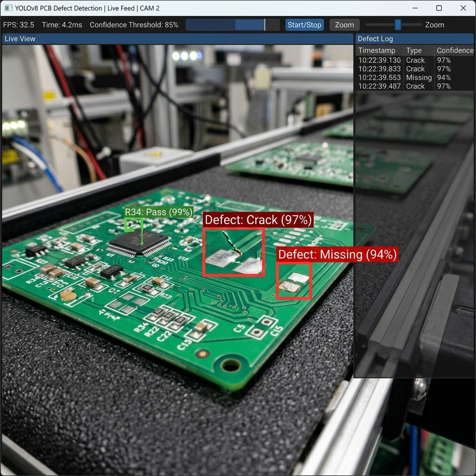This screenshot has width=476, height=476.
Task: Click the app icon in title bar
Action: (8, 8)
